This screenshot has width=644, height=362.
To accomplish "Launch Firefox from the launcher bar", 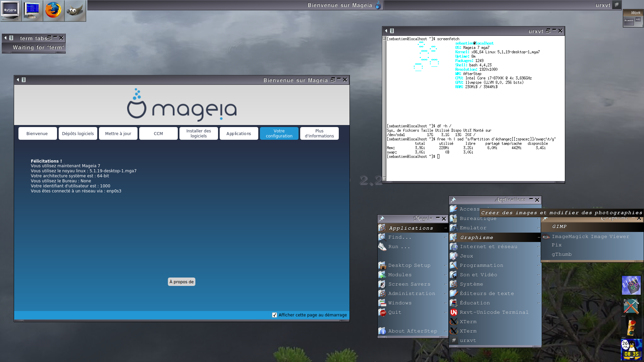I will pos(54,11).
